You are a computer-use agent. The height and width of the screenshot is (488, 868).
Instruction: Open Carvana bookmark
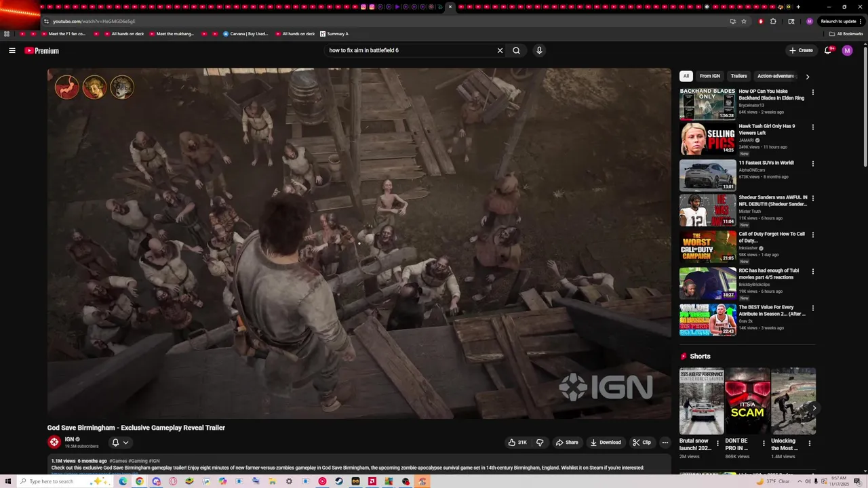[x=245, y=34]
